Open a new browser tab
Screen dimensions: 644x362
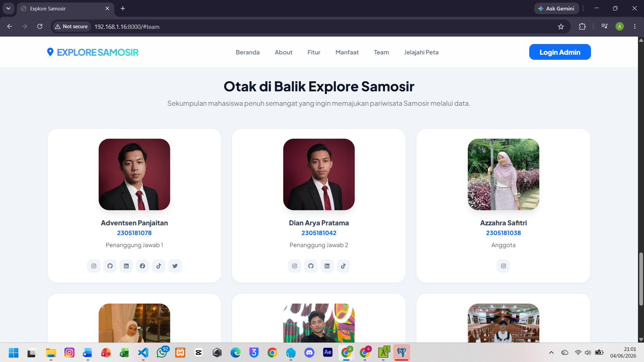(x=123, y=8)
